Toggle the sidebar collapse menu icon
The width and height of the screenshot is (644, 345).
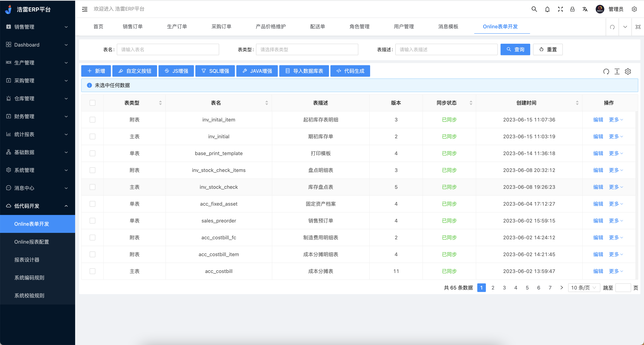click(85, 9)
